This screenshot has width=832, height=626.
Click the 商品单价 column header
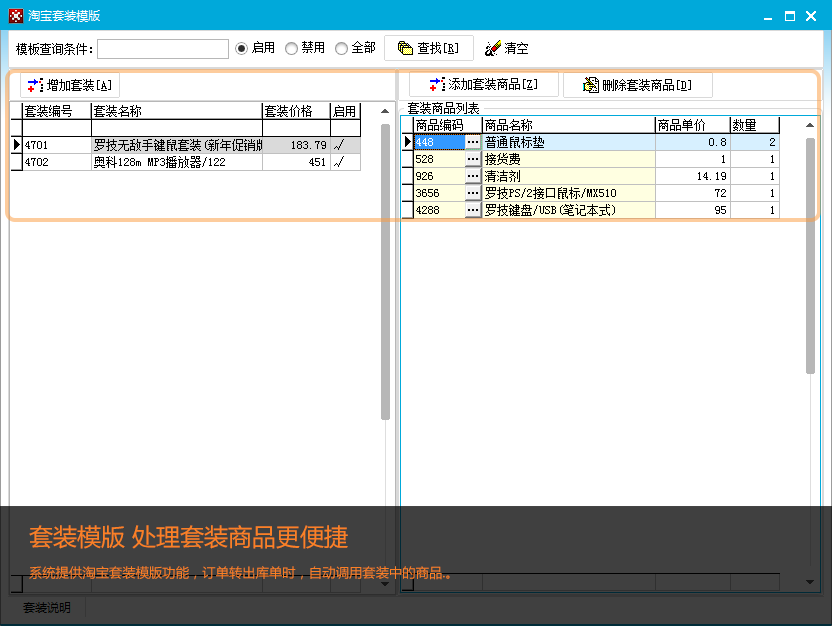(692, 125)
